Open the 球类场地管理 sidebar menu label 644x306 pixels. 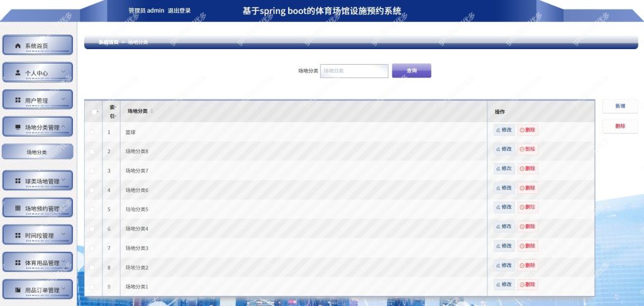(x=42, y=181)
